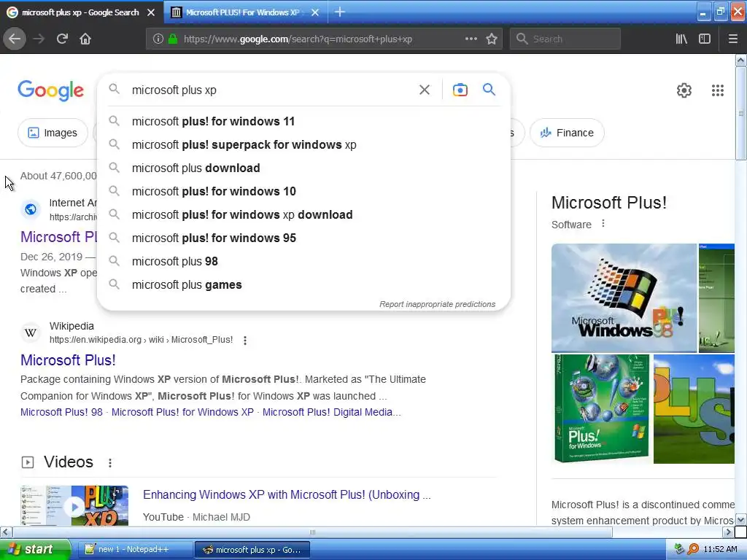Viewport: 747px width, 560px height.
Task: Click inside the Google search text field
Action: tap(271, 90)
